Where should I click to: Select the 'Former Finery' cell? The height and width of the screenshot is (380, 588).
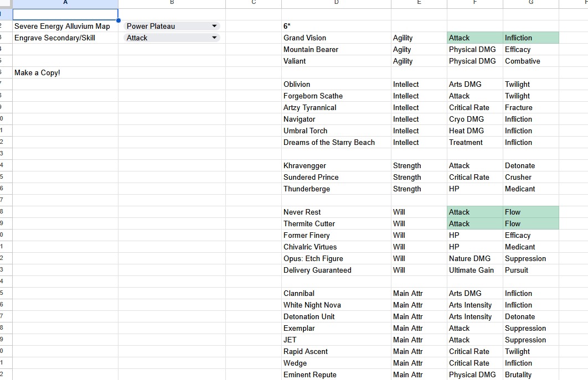pos(337,235)
